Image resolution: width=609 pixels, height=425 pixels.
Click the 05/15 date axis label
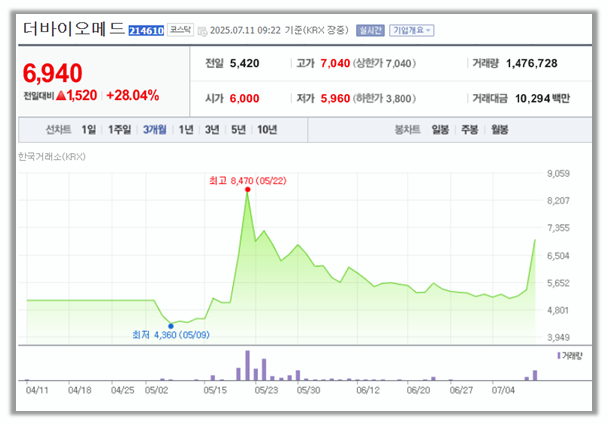(x=215, y=390)
